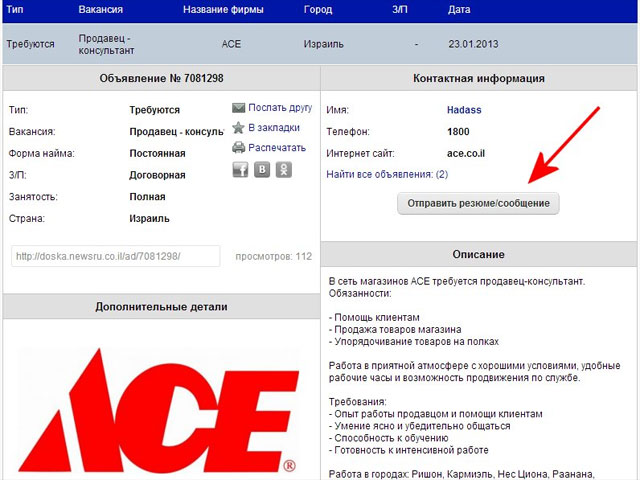The height and width of the screenshot is (480, 640).
Task: Open the В закладки link
Action: pyautogui.click(x=274, y=128)
